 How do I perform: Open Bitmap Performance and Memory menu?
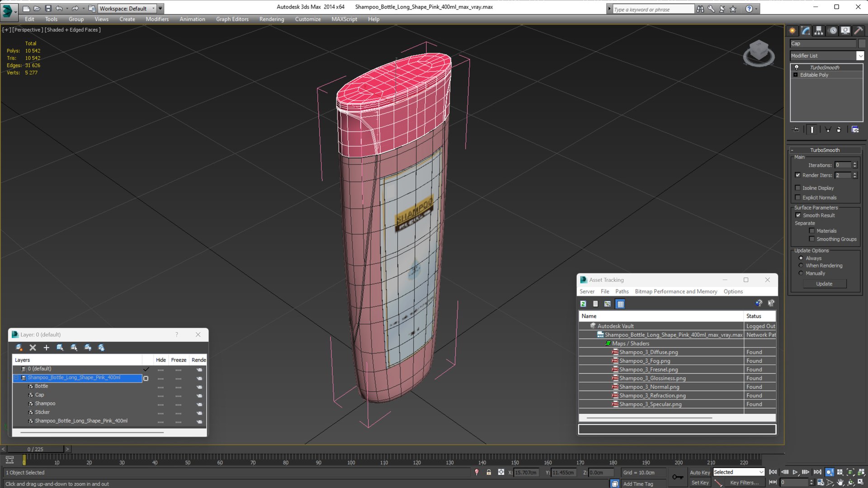676,291
